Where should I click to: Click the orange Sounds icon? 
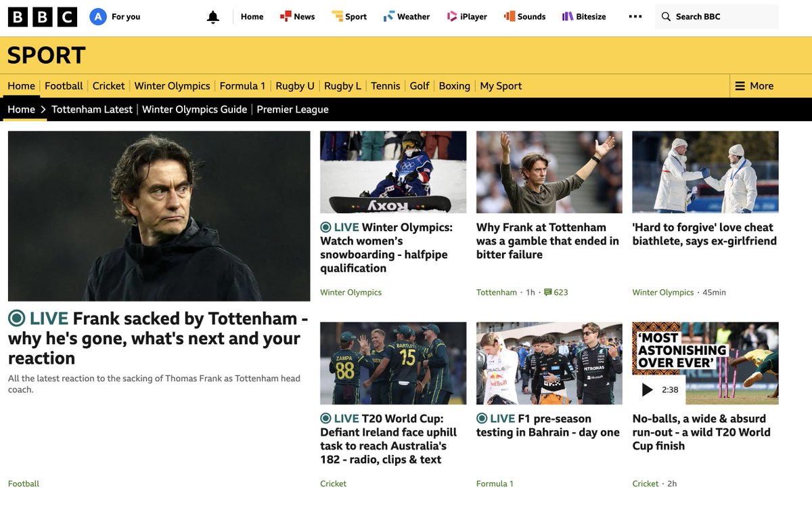pyautogui.click(x=509, y=16)
